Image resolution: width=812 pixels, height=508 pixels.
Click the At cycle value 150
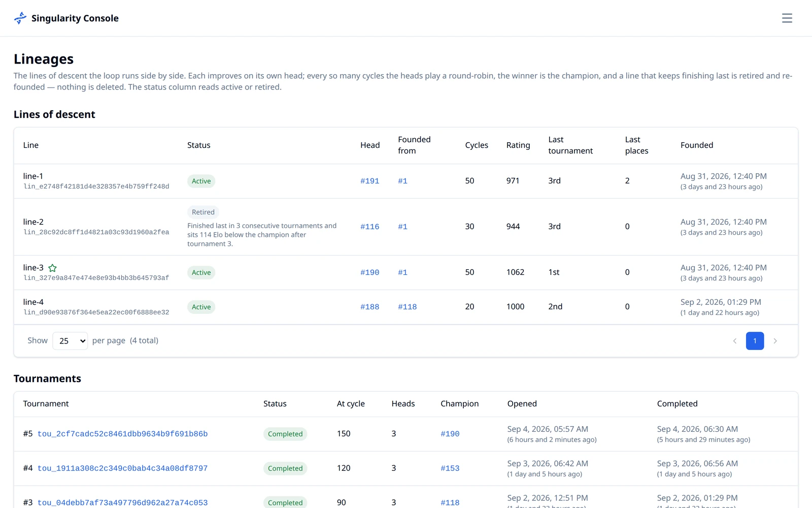coord(344,434)
